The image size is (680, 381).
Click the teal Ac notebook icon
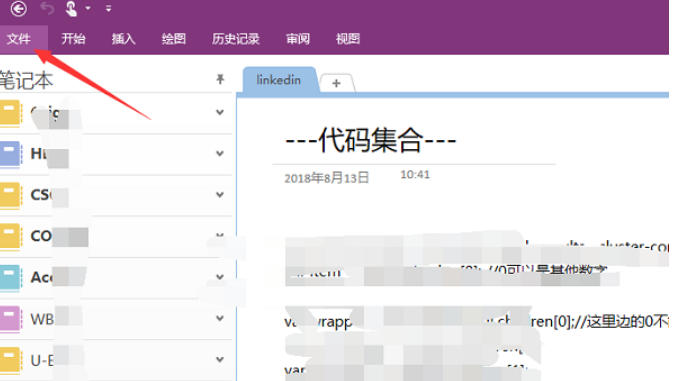(11, 278)
